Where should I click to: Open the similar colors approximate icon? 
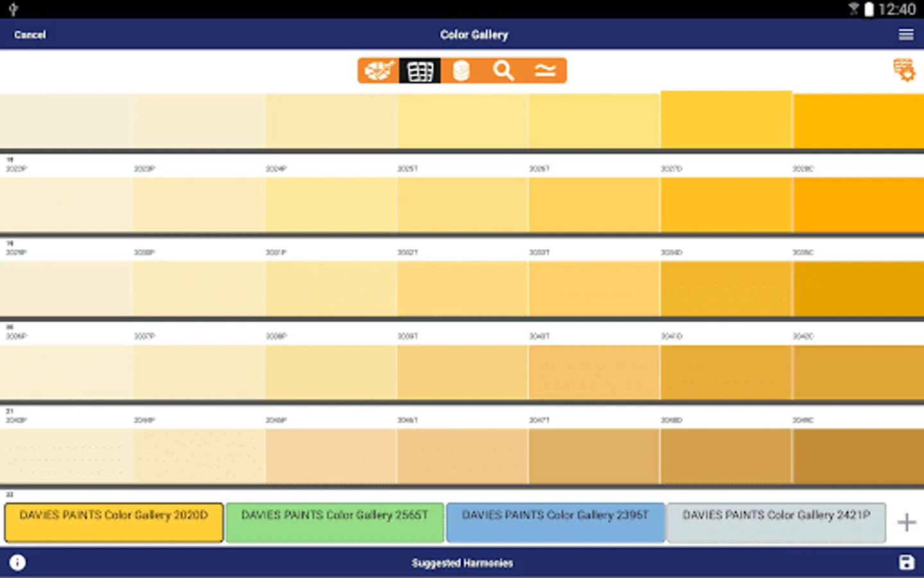pos(545,71)
